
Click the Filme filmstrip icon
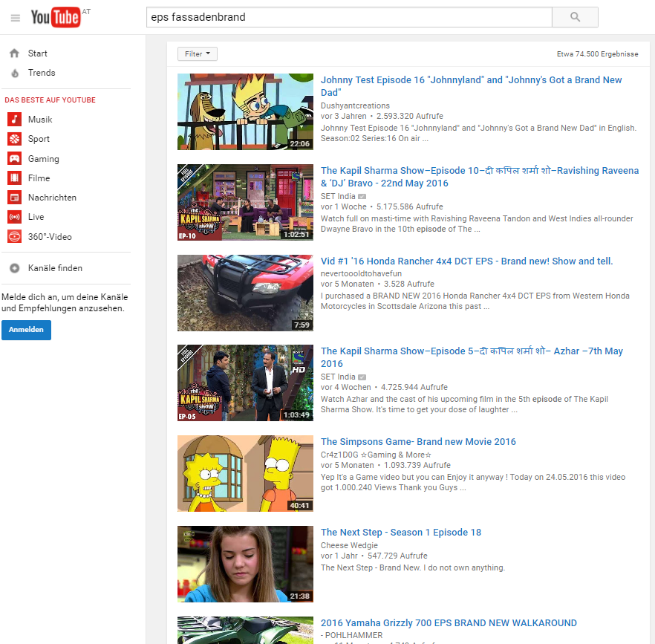tap(14, 178)
